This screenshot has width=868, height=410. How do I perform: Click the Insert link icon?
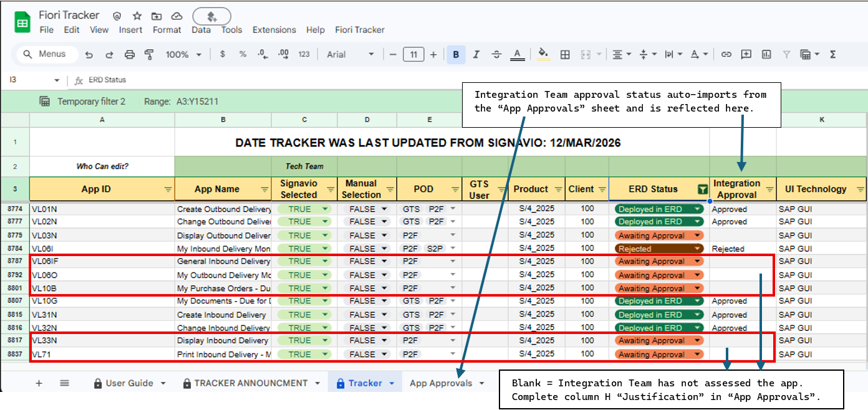(726, 55)
